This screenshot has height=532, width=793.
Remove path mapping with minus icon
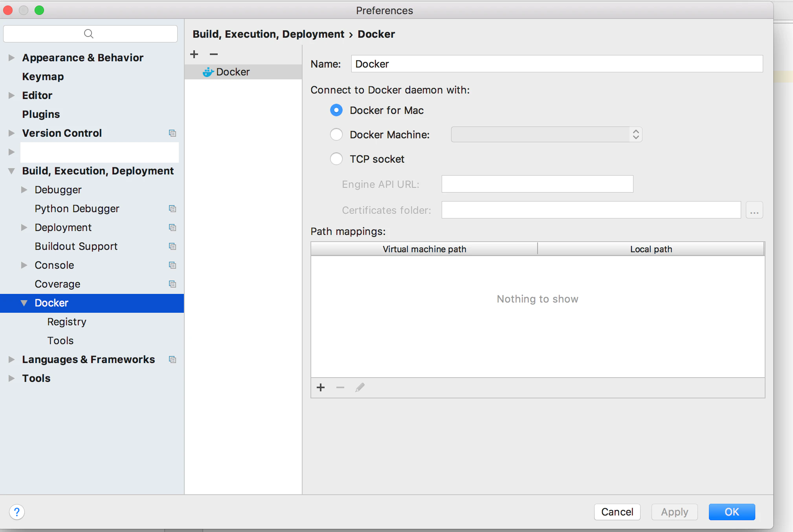point(340,388)
